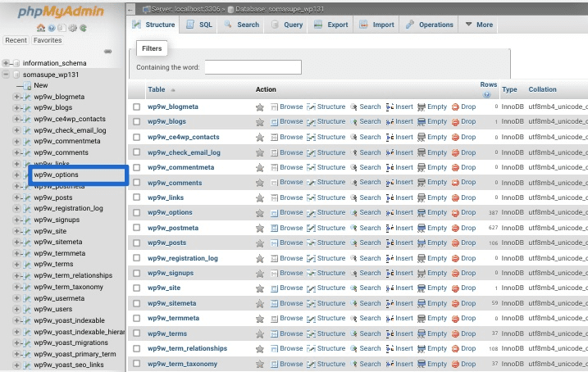
Task: Tick the checkbox for wp9w_blogmeta
Action: click(136, 107)
